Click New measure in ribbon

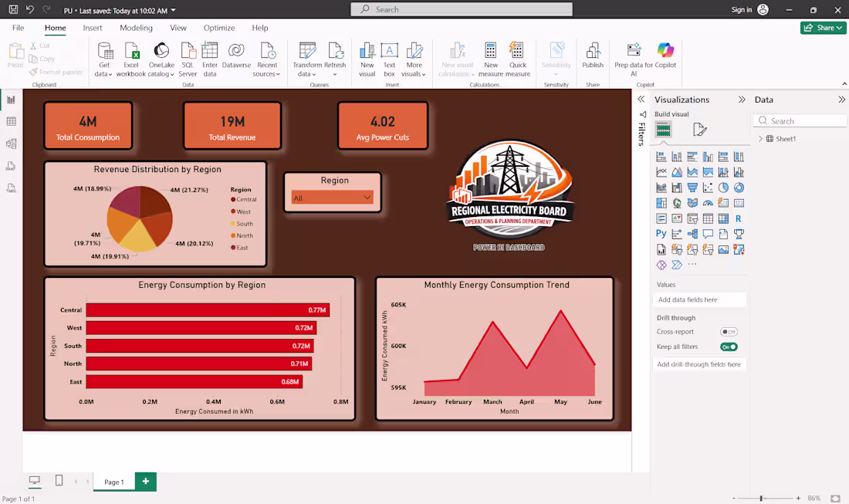pos(491,60)
